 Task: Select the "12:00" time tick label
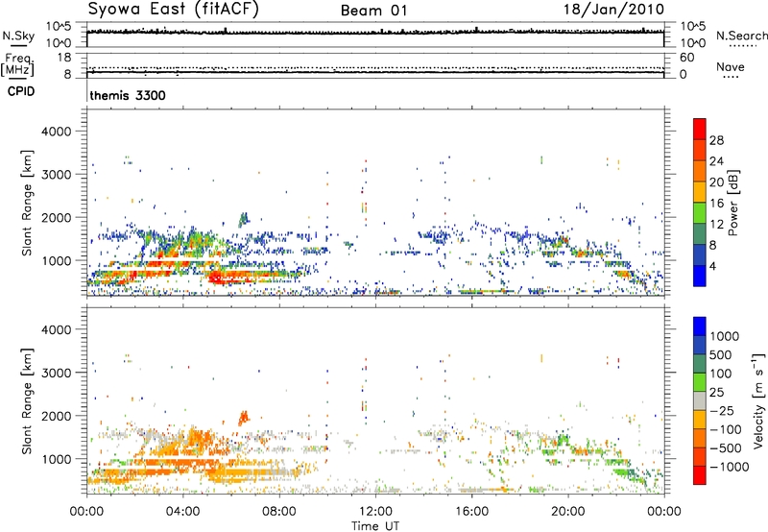(x=375, y=512)
